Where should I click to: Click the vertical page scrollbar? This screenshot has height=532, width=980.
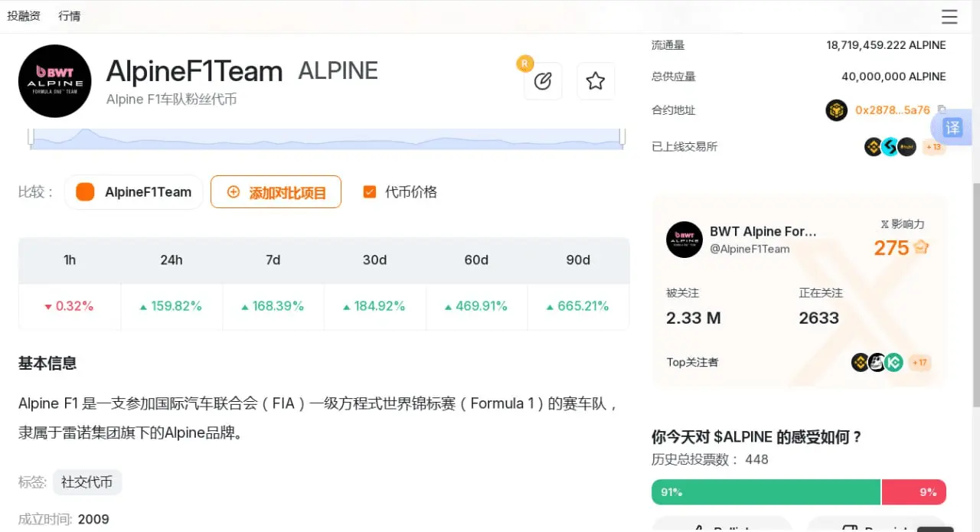pyautogui.click(x=975, y=295)
